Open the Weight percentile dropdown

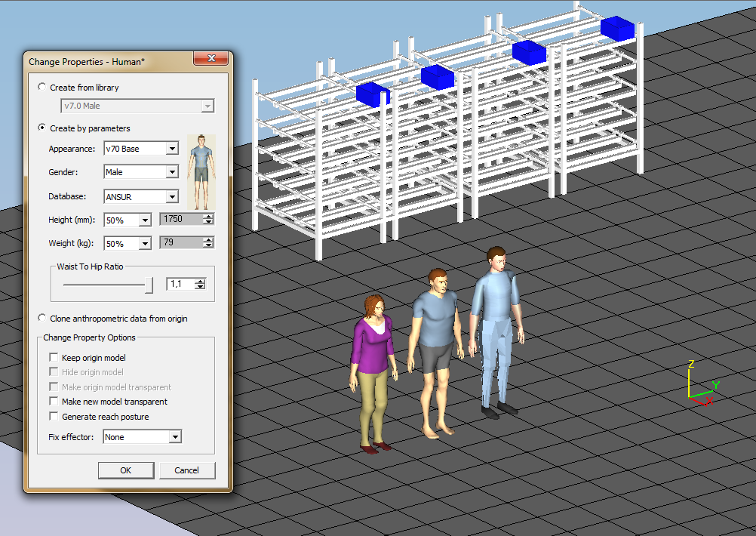pyautogui.click(x=145, y=244)
